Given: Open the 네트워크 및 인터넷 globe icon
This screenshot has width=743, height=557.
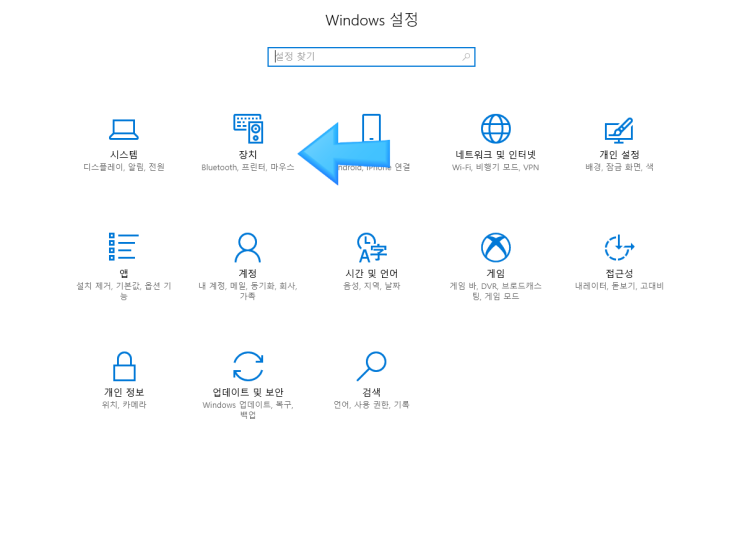Looking at the screenshot, I should (x=496, y=128).
